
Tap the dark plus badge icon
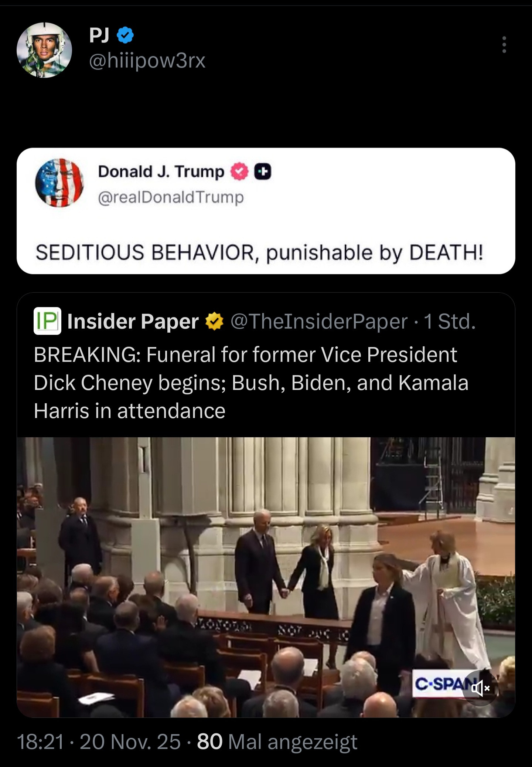click(263, 172)
